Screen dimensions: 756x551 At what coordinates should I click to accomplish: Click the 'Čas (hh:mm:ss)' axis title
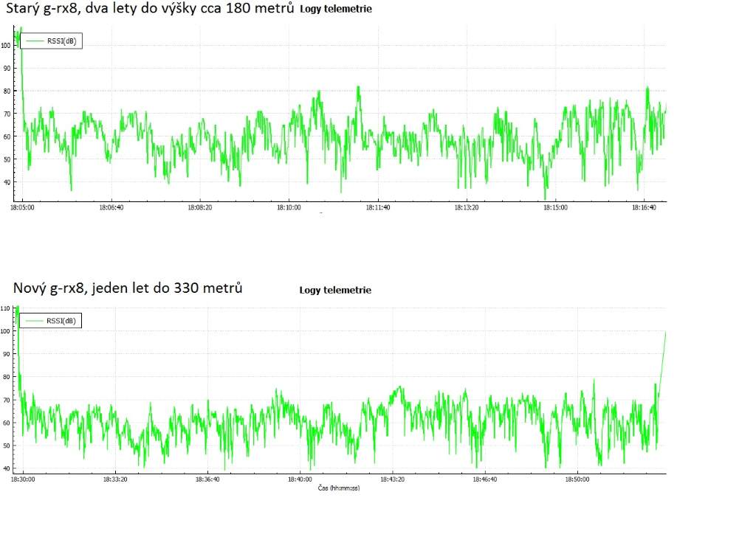point(338,488)
